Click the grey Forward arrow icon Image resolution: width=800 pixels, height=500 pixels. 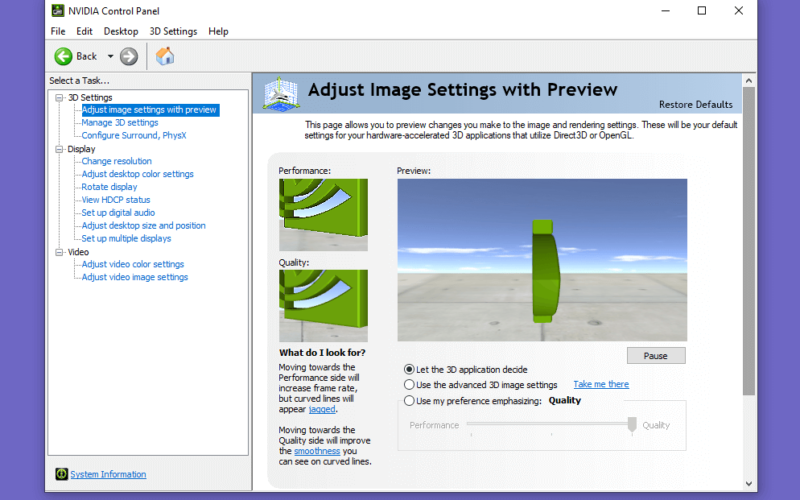click(129, 56)
